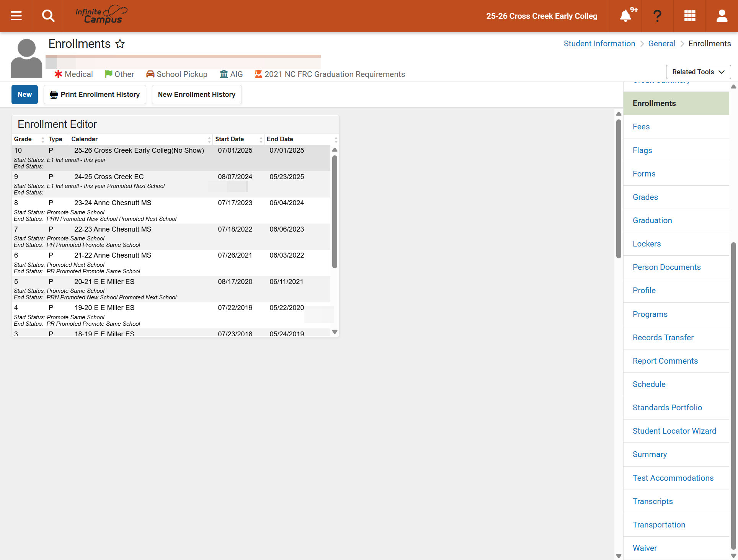Open the General breadcrumb link
This screenshot has height=560, width=738.
pyautogui.click(x=662, y=44)
